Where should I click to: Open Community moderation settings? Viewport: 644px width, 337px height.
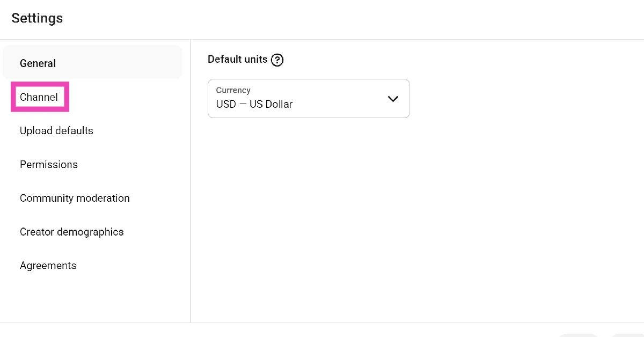(75, 199)
